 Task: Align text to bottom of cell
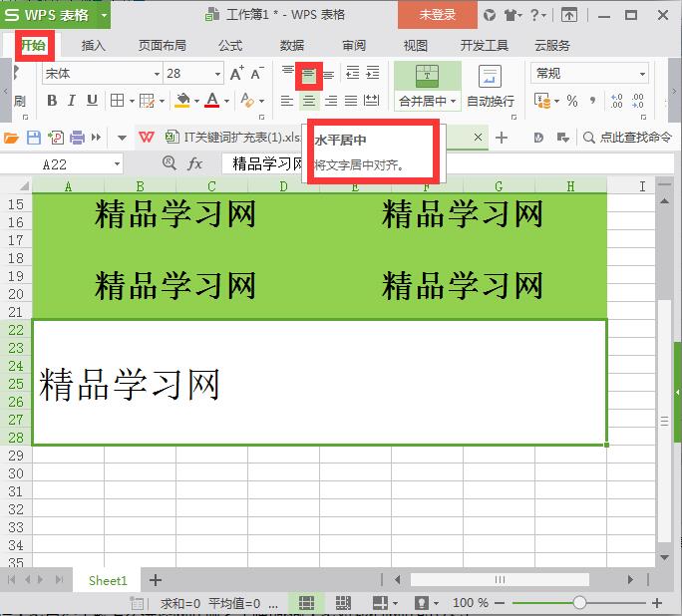click(x=329, y=75)
